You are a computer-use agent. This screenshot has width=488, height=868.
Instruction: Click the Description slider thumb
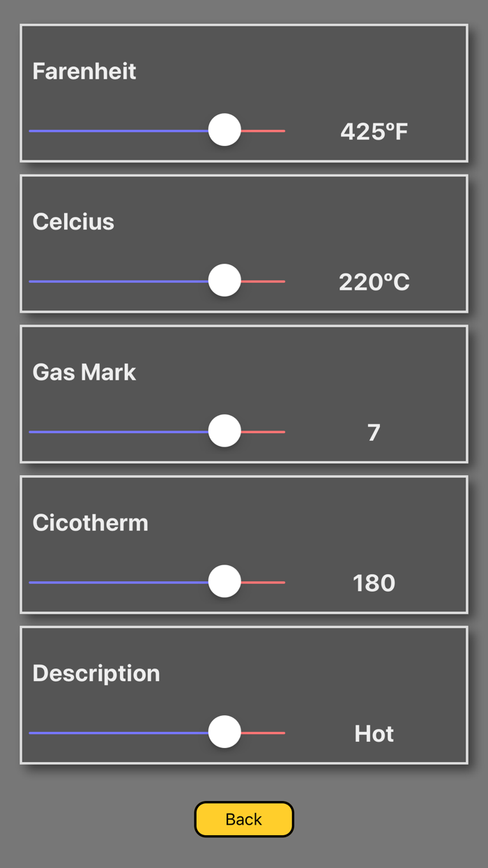tap(224, 733)
